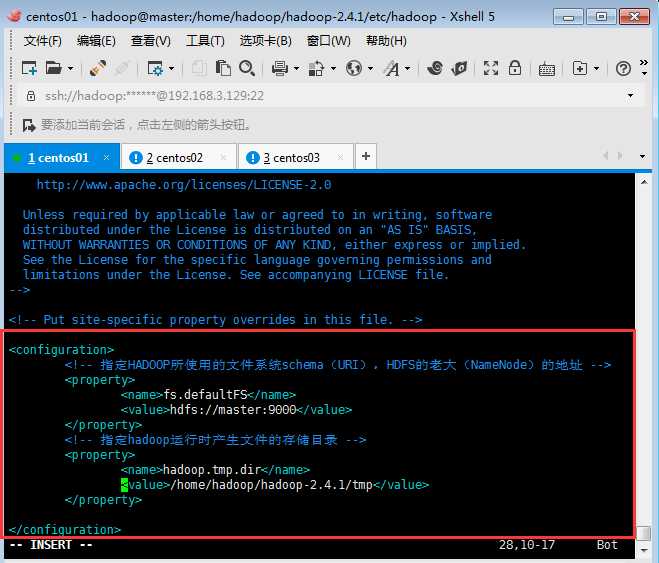
Task: Open the folder icon dropdown arrow
Action: 70,68
